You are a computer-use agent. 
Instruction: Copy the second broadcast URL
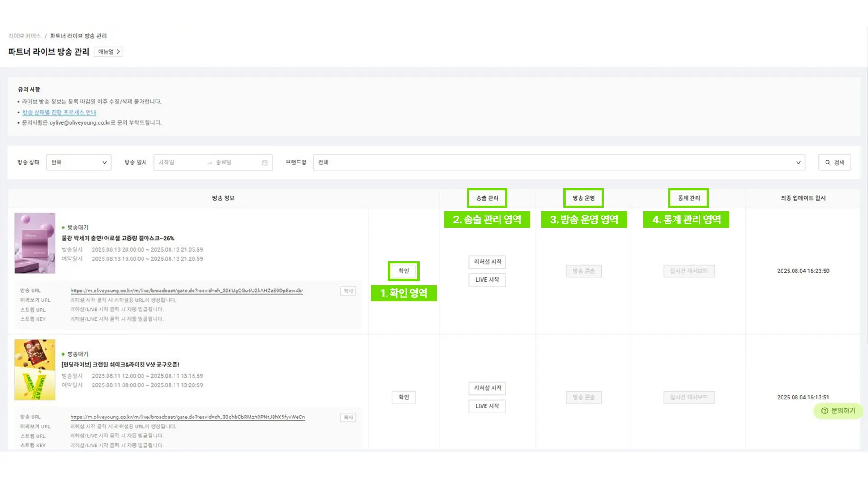[348, 418]
